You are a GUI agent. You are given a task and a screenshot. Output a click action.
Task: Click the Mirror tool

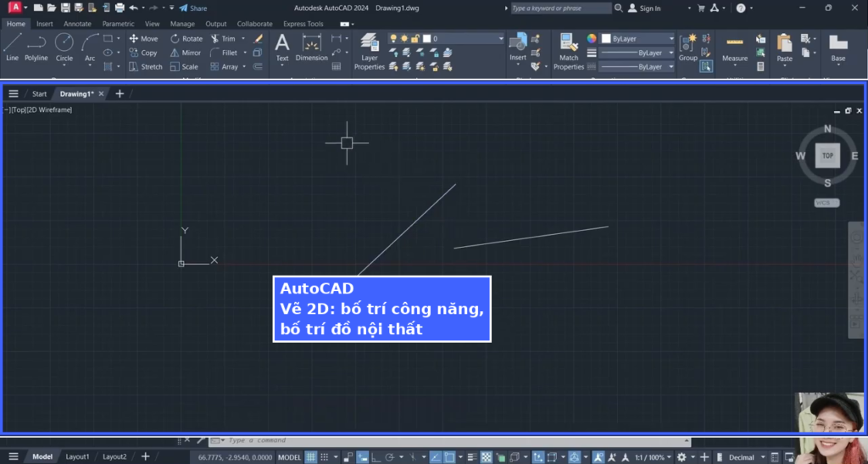[186, 53]
